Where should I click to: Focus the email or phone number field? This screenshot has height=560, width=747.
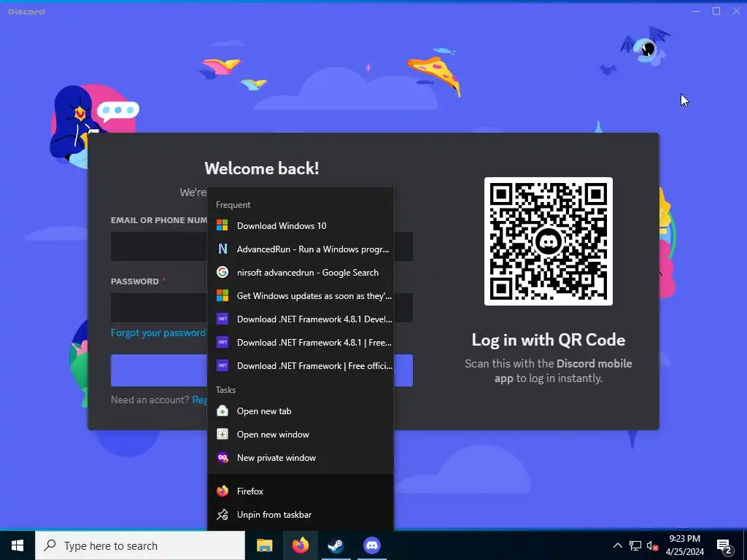point(262,246)
